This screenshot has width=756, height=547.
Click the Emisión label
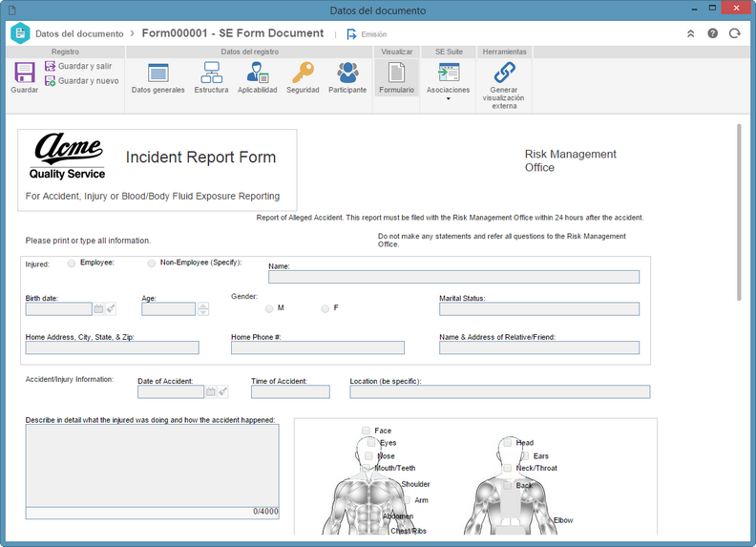(x=373, y=34)
